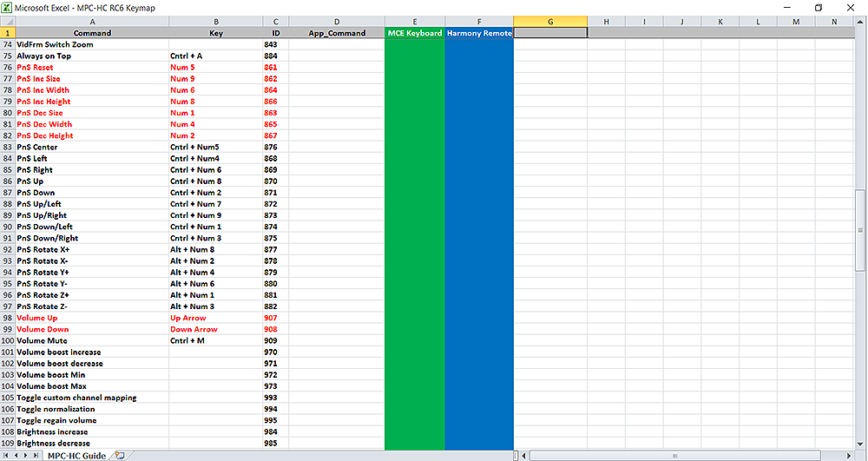Select row header 109
Screen dimensions: 868x461
7,444
